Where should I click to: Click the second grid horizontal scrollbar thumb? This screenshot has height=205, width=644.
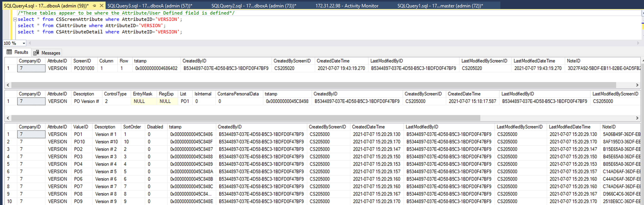coord(246,118)
